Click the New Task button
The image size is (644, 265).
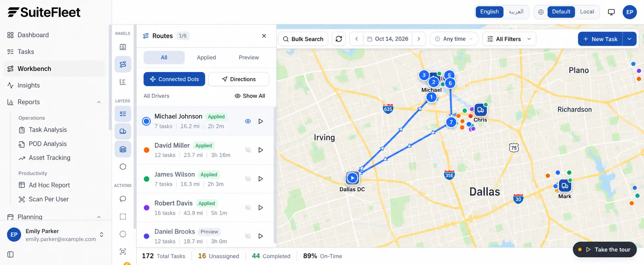tap(600, 39)
